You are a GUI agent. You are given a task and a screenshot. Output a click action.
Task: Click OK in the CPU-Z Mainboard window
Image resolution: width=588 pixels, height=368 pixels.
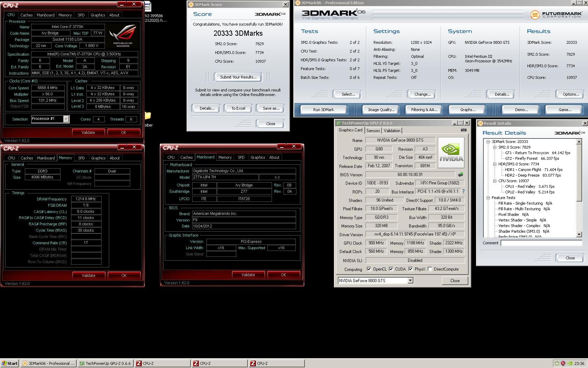pyautogui.click(x=283, y=275)
